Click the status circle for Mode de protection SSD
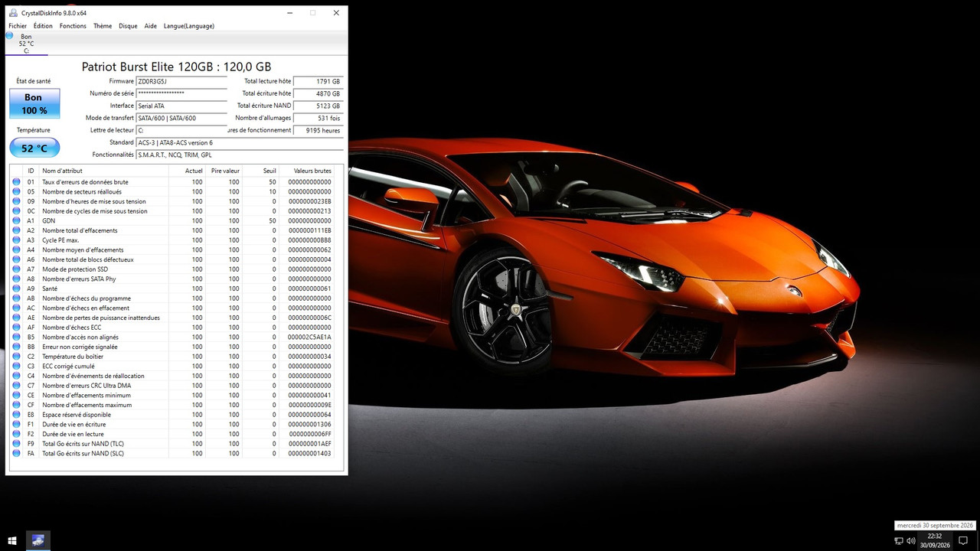The height and width of the screenshot is (551, 980). coord(16,269)
